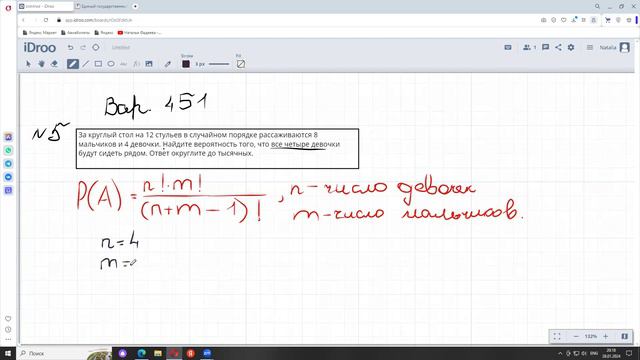Zoom out the board
This screenshot has height=360, width=640.
point(576,336)
